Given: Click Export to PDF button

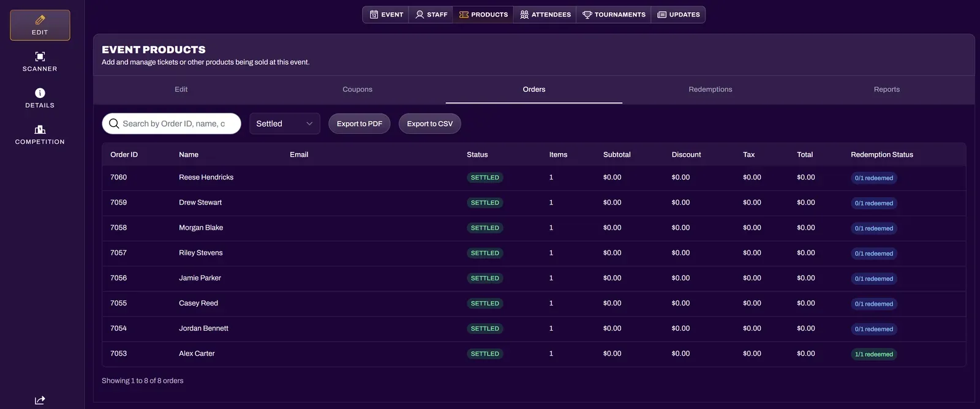Looking at the screenshot, I should pos(360,124).
